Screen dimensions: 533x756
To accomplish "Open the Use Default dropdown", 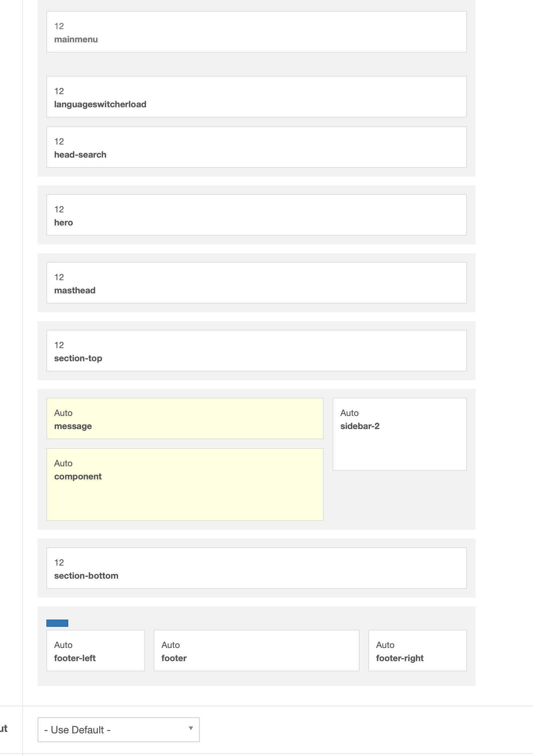I will coord(118,730).
